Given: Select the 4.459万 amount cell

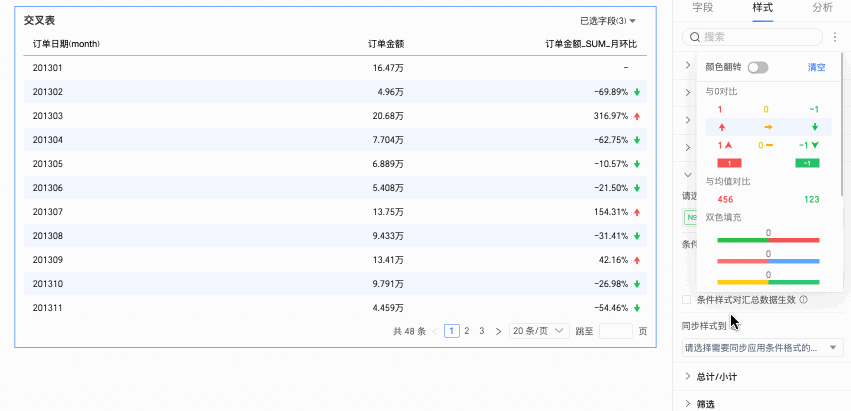Looking at the screenshot, I should click(386, 308).
